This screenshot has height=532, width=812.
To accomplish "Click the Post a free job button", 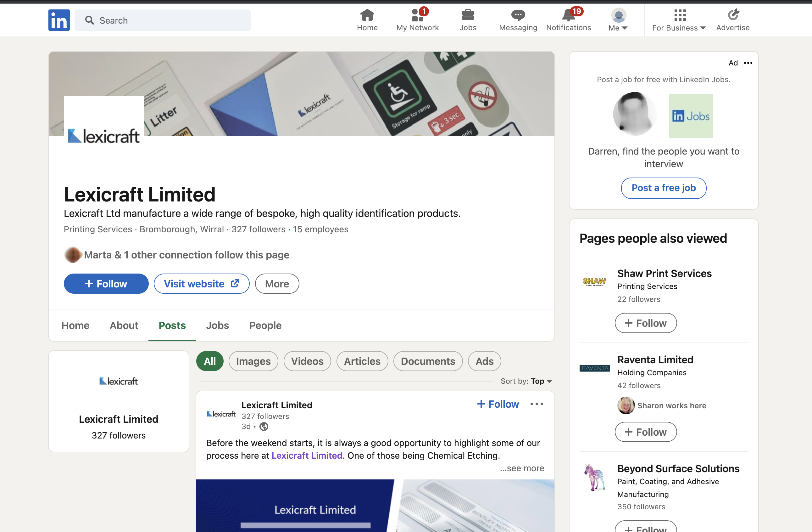I will pyautogui.click(x=663, y=188).
